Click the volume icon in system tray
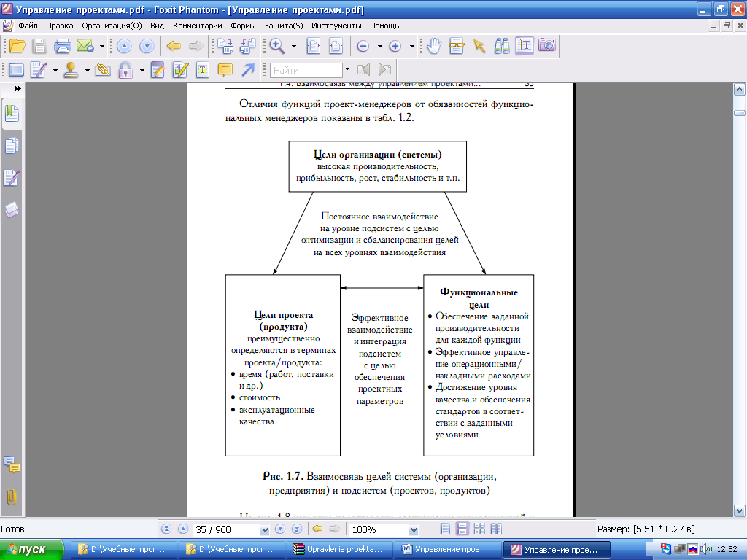This screenshot has height=560, width=747. [706, 549]
